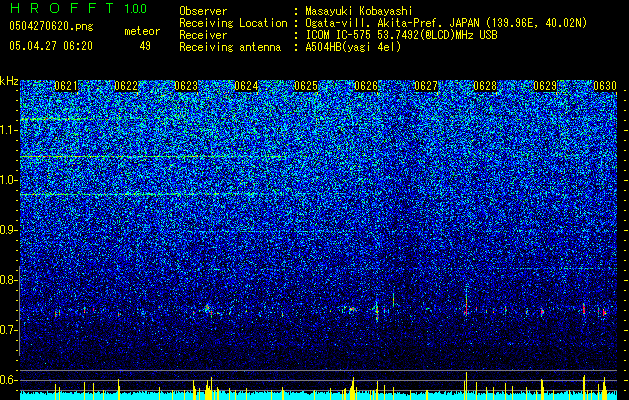This screenshot has width=629, height=400.
Task: Click the 0627 time marker
Action: pyautogui.click(x=426, y=86)
